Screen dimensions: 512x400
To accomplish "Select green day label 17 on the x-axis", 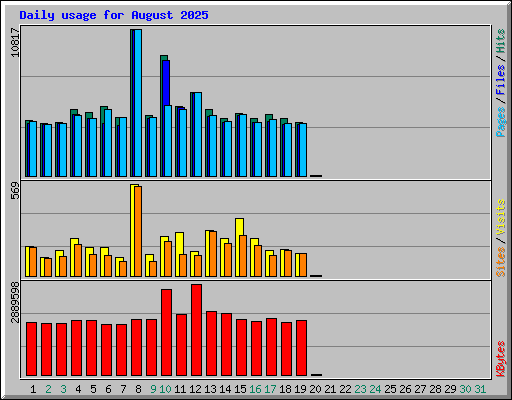I will pyautogui.click(x=270, y=389).
